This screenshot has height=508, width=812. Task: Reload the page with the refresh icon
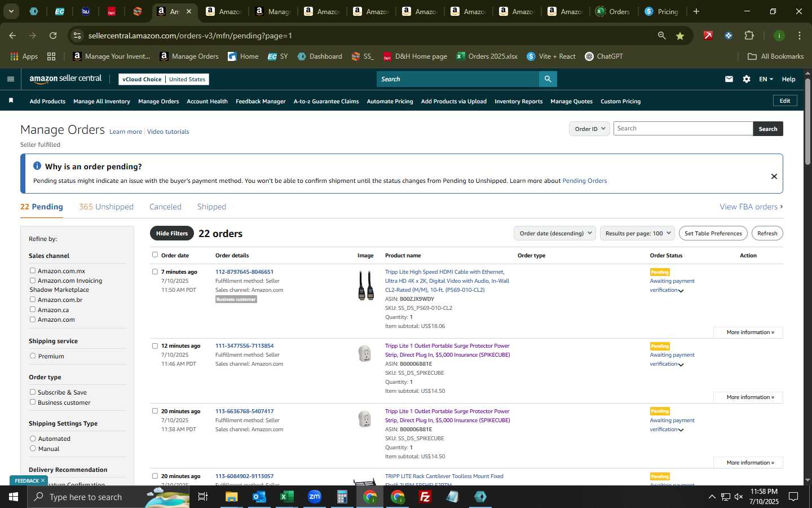pos(53,36)
